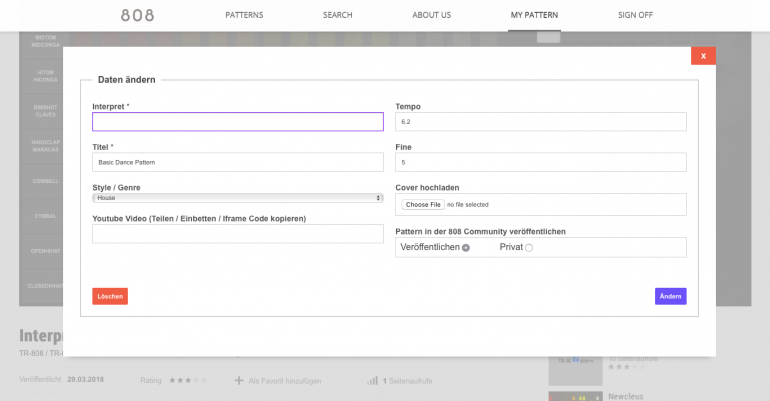This screenshot has height=401, width=770.
Task: Click the plus icon for Als Favorit hinzufügen
Action: (x=239, y=380)
